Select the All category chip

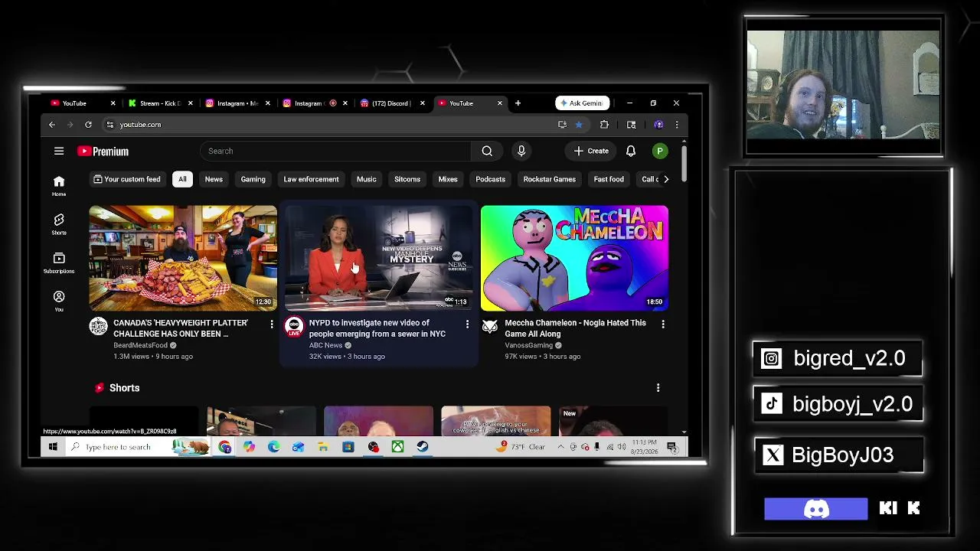182,179
